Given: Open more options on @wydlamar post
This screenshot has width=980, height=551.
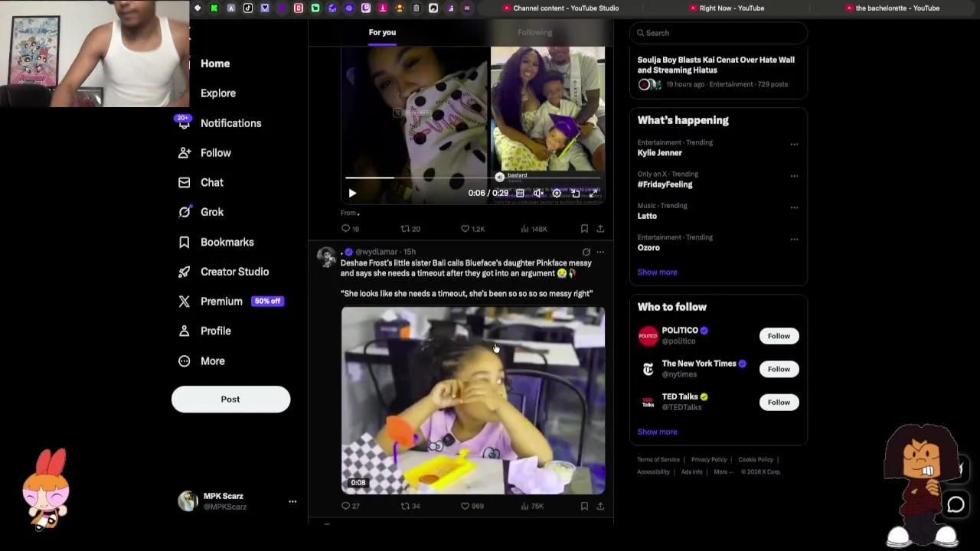Looking at the screenshot, I should click(600, 252).
